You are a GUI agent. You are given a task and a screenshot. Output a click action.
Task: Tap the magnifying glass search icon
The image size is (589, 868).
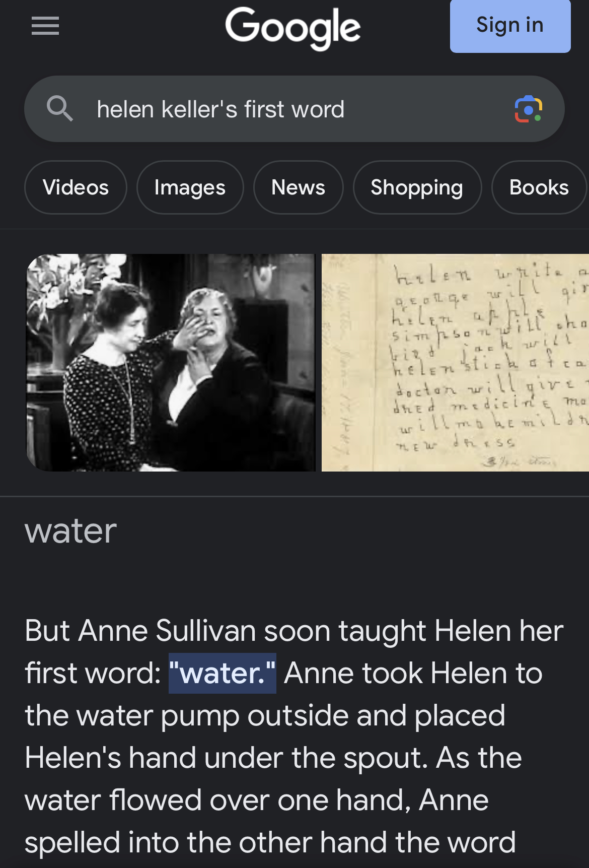(60, 109)
